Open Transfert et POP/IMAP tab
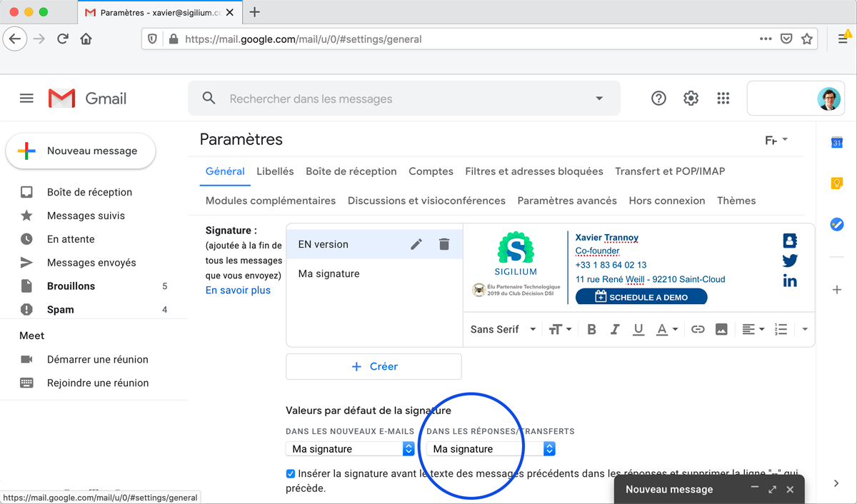The image size is (857, 504). point(670,171)
